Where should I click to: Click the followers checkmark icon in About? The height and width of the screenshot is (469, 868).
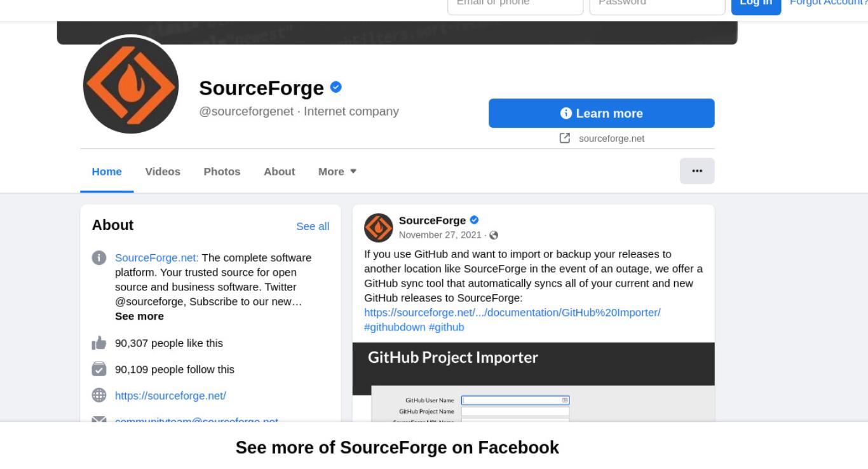click(99, 369)
